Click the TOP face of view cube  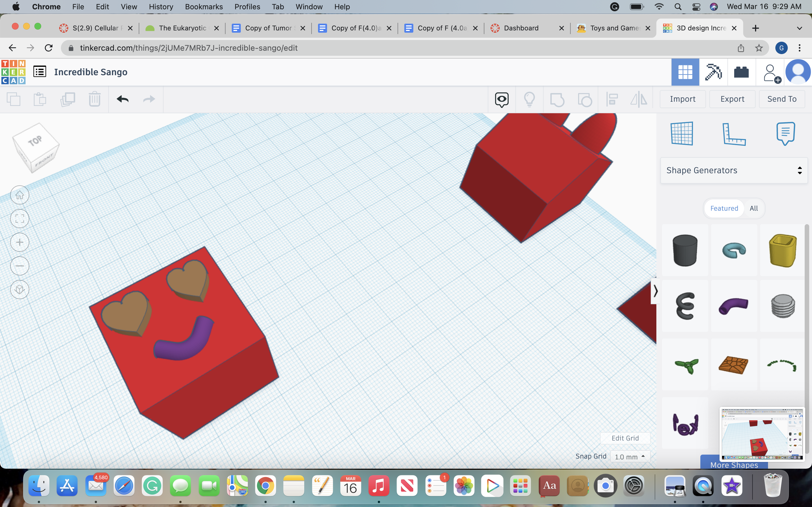pos(36,141)
